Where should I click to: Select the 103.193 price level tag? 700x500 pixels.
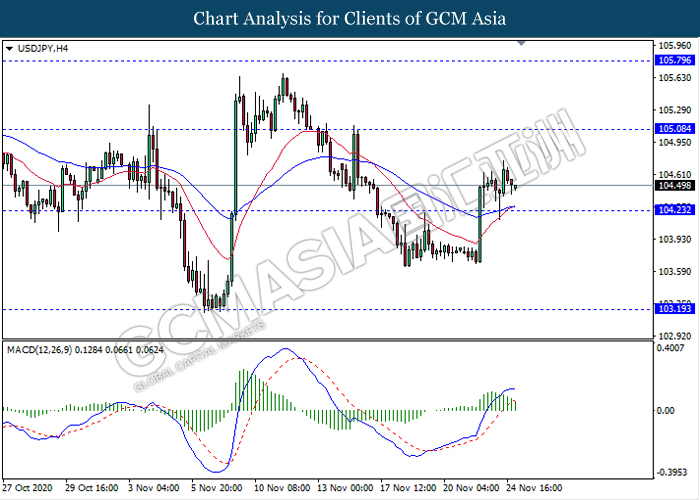[x=671, y=310]
